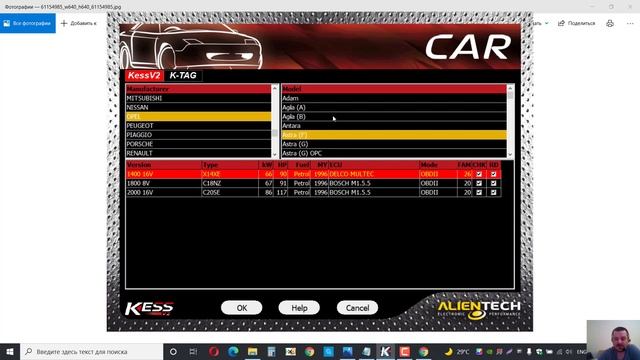Select the 1400 16V version row
Image resolution: width=640 pixels, height=360 pixels.
click(x=313, y=174)
